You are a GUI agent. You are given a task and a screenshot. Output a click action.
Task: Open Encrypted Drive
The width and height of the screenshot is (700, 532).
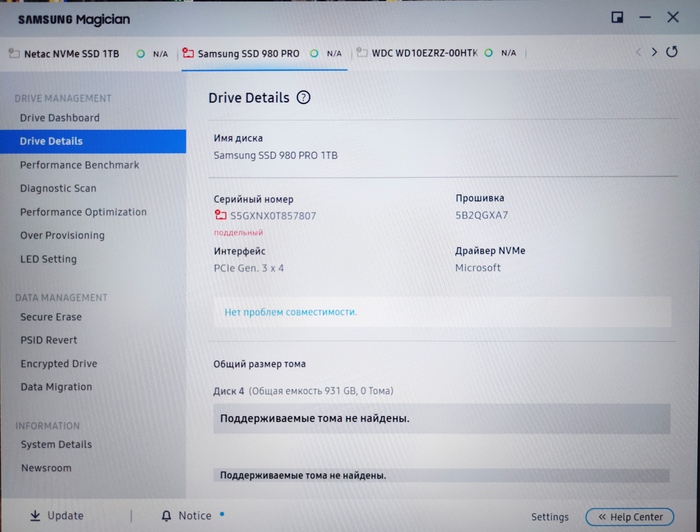pos(58,364)
